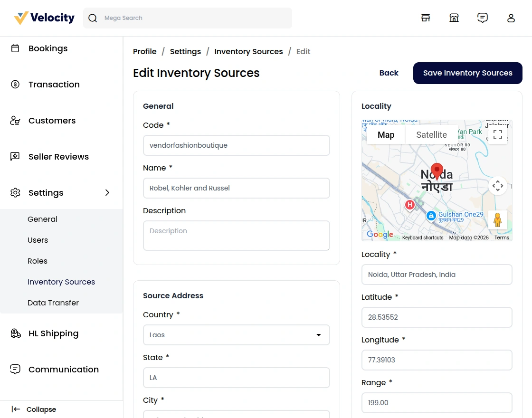The image size is (532, 418).
Task: Open the user account icon top right
Action: click(x=511, y=18)
